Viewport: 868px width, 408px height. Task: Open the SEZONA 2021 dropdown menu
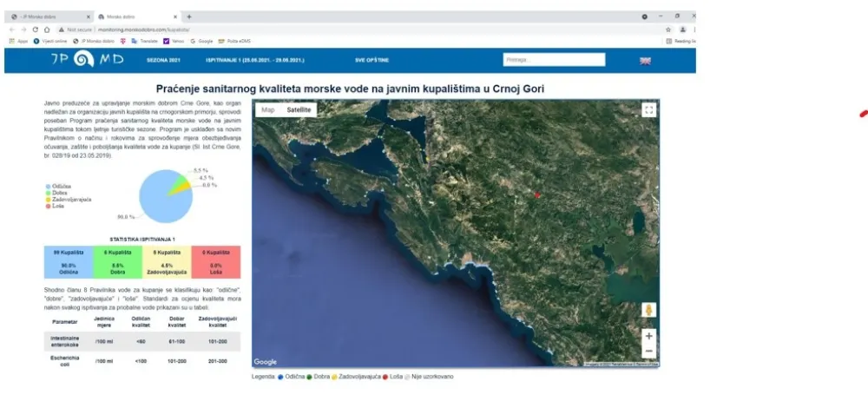pyautogui.click(x=163, y=60)
